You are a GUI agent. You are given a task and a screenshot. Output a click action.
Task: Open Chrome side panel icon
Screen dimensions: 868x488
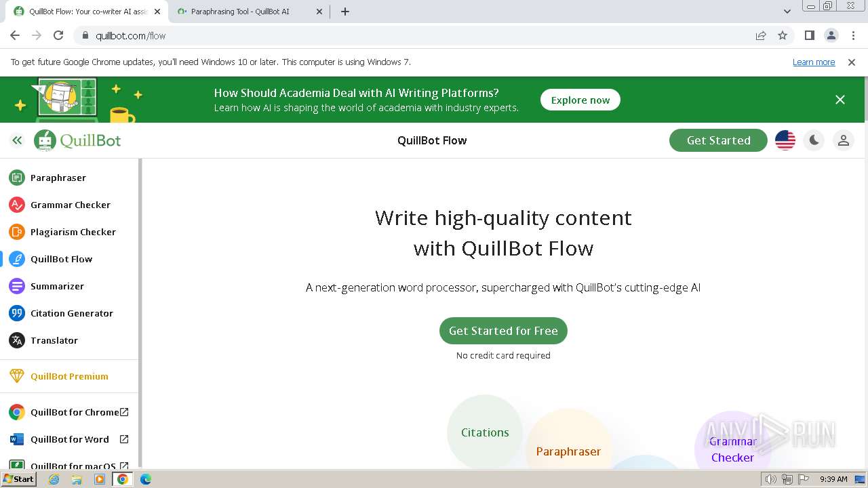pos(809,36)
